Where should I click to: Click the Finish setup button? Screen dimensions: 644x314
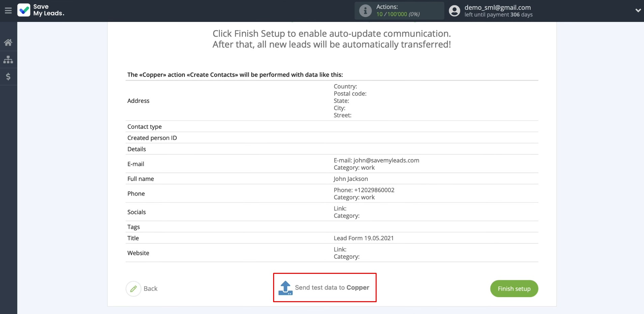pos(514,289)
